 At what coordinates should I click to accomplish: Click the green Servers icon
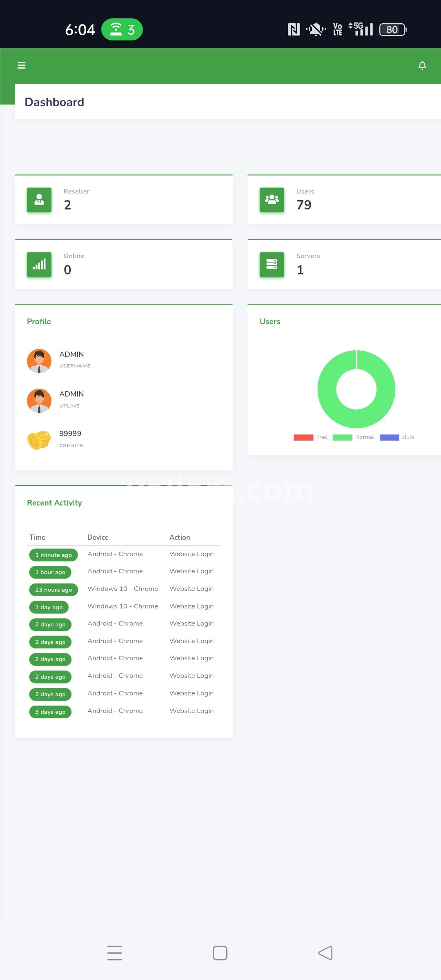click(x=272, y=265)
